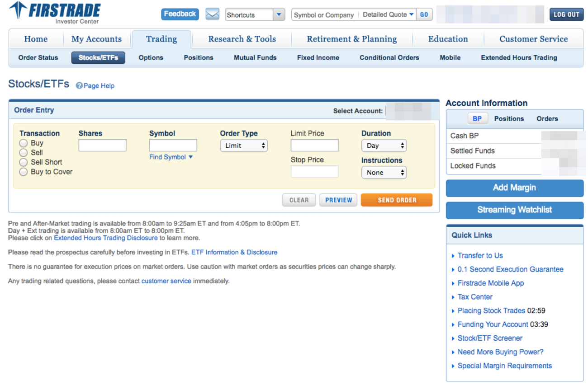
Task: Open the Extended Hours Trading submenu
Action: click(x=519, y=57)
